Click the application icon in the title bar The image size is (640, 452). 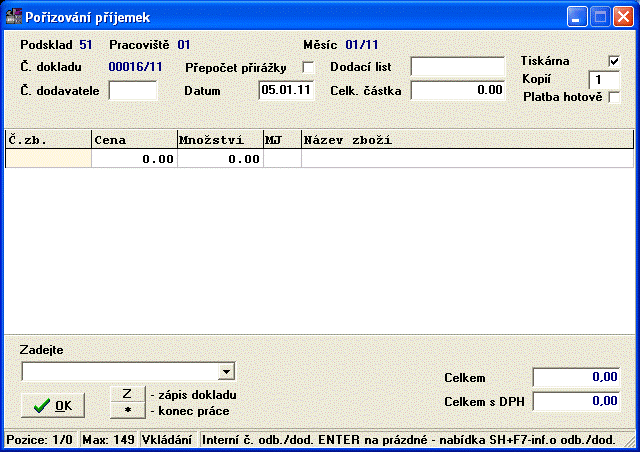click(x=14, y=17)
